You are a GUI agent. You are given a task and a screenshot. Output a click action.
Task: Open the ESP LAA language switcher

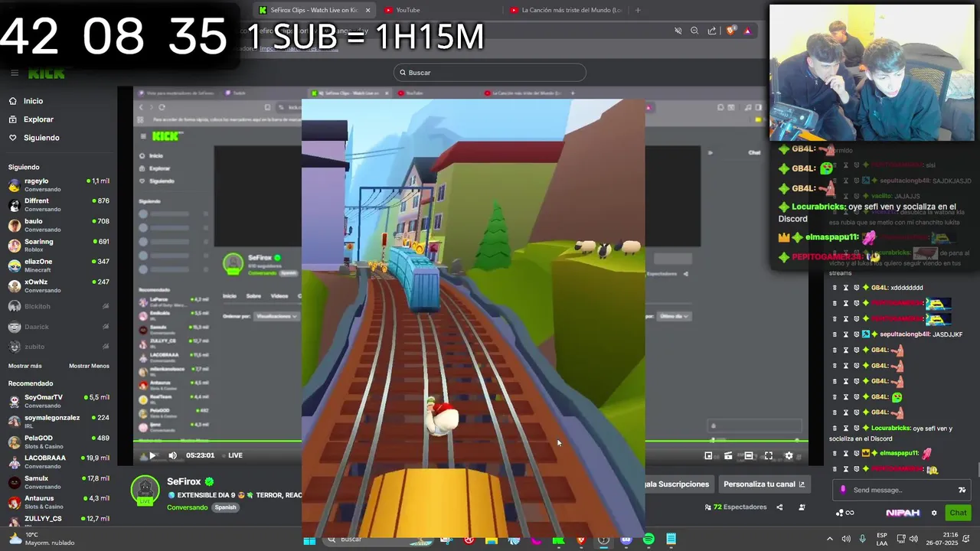coord(882,539)
